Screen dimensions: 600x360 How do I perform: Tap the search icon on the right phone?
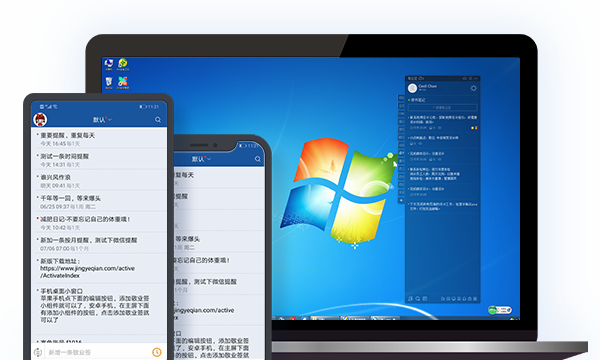click(258, 159)
